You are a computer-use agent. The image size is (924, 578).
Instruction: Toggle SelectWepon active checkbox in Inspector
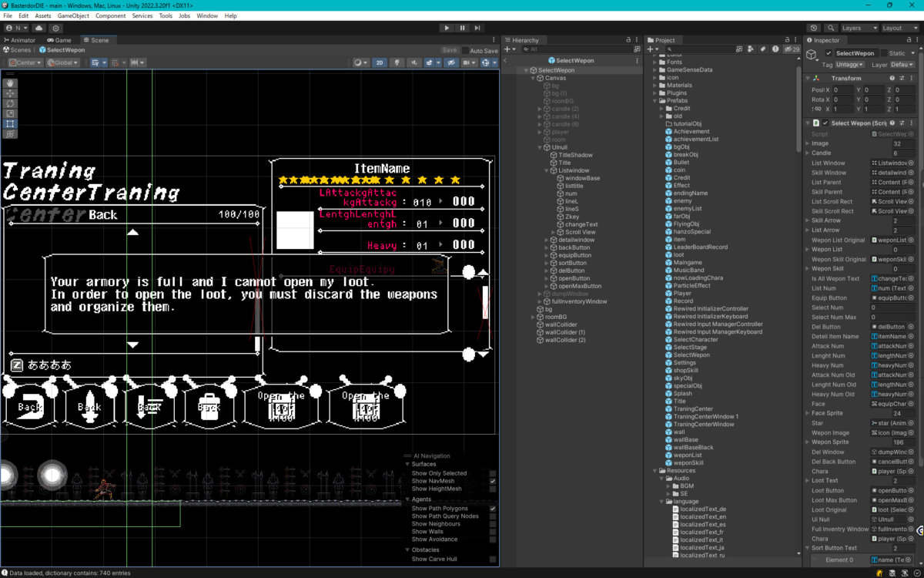(829, 53)
